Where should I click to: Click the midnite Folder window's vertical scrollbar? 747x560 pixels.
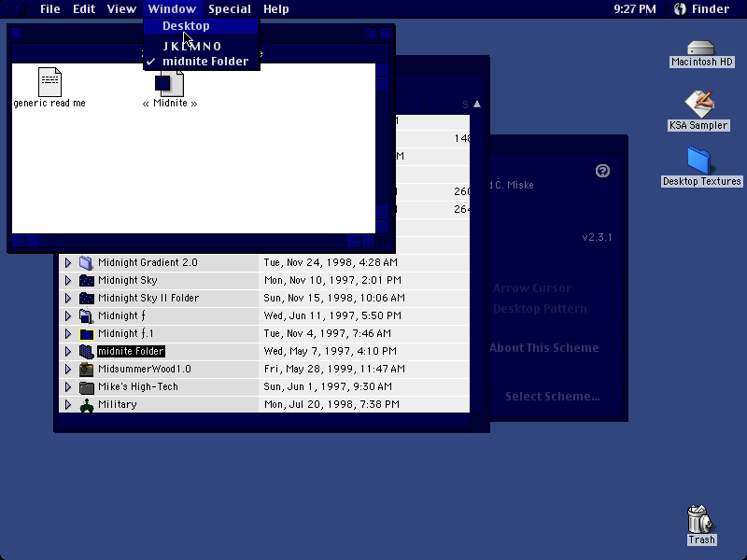coord(383,148)
